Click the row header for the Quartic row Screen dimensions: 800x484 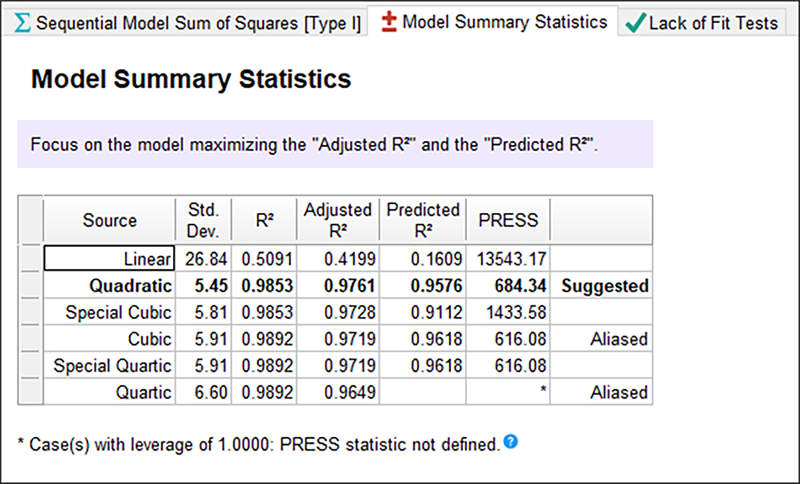(30, 392)
